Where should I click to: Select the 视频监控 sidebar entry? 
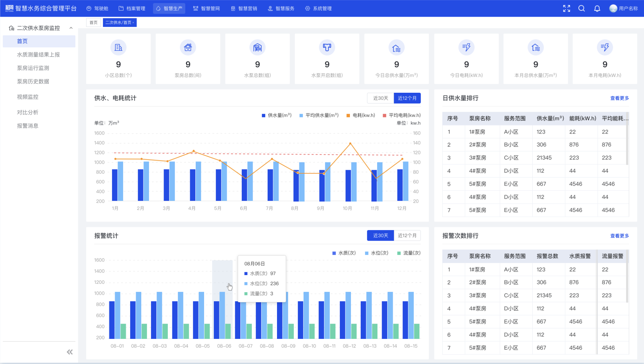pyautogui.click(x=27, y=97)
